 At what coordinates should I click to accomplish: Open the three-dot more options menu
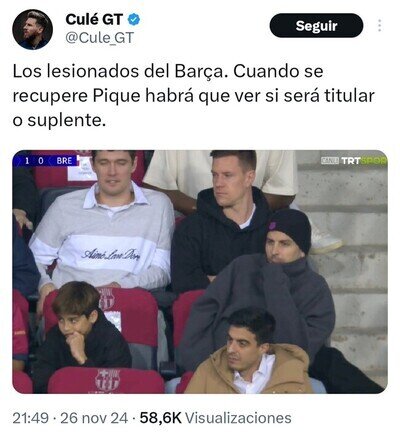(379, 26)
